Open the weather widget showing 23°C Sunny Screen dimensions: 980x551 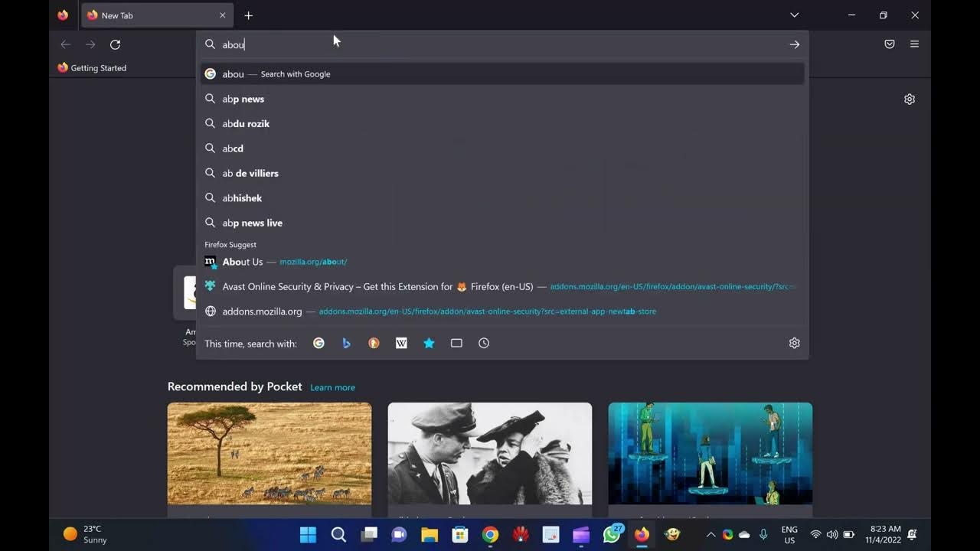coord(86,534)
